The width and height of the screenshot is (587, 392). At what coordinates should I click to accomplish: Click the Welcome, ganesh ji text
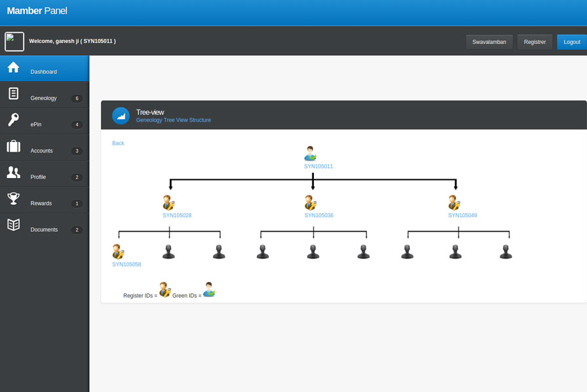[72, 41]
